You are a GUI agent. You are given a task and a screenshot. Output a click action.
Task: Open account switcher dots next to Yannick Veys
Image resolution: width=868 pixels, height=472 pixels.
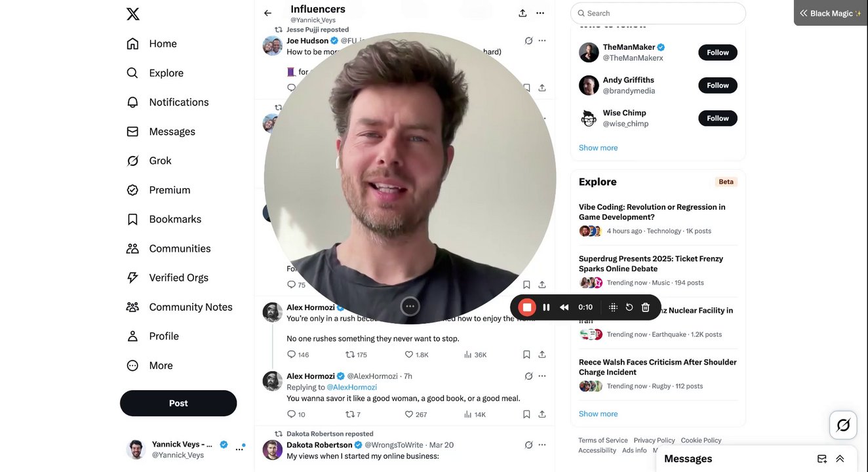pyautogui.click(x=239, y=449)
